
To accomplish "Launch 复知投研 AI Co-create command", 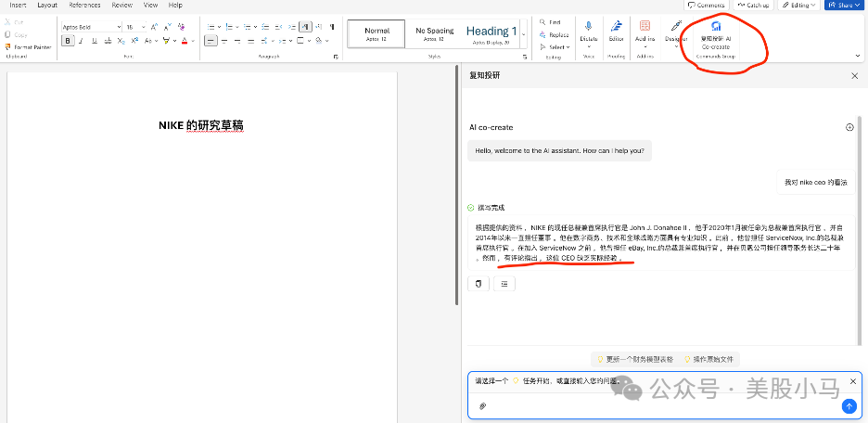I will (x=716, y=35).
